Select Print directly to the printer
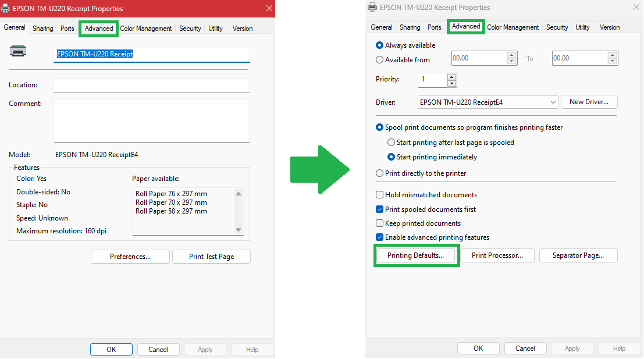The width and height of the screenshot is (644, 359). [379, 173]
